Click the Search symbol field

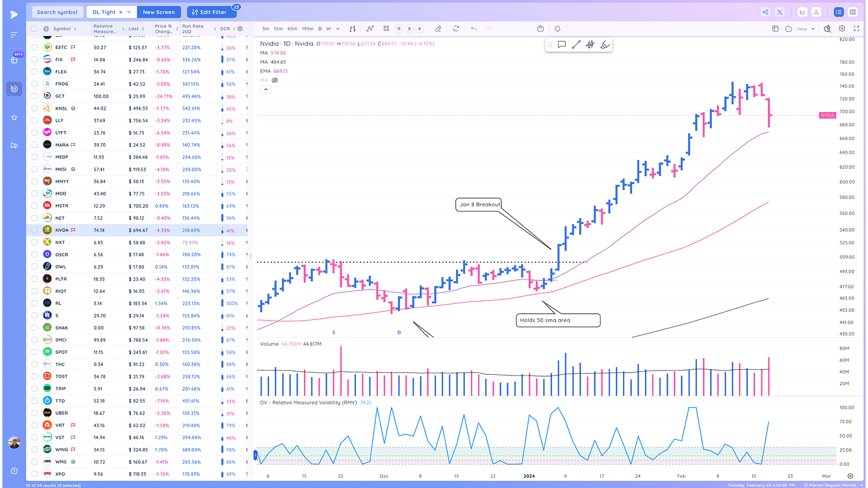pyautogui.click(x=57, y=12)
